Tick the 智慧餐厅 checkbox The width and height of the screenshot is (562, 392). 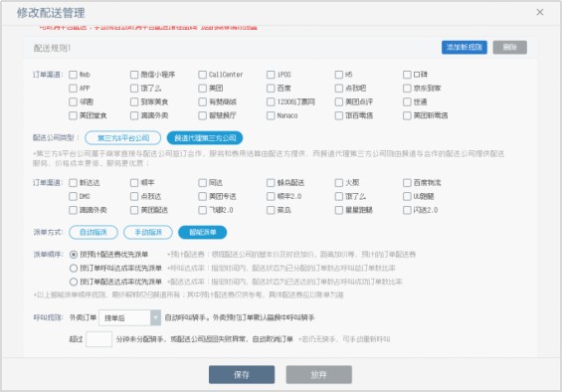[x=203, y=115]
